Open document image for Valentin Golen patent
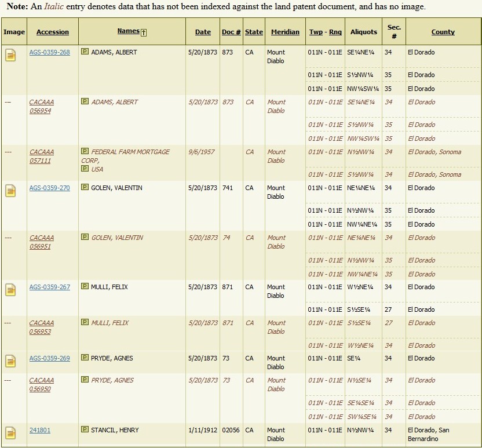The height and width of the screenshot is (448, 482). (10, 191)
